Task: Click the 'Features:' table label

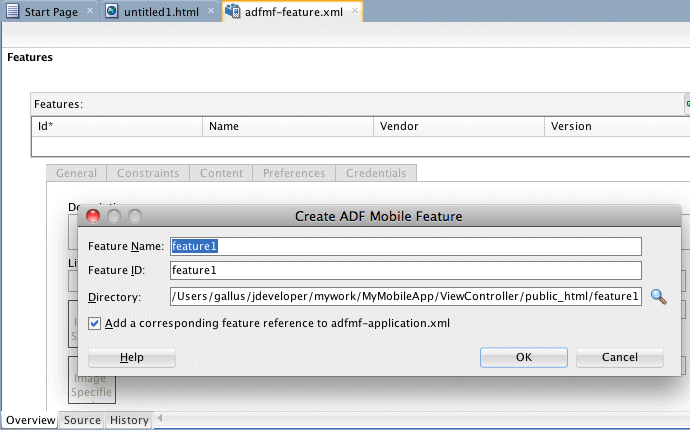Action: 59,104
